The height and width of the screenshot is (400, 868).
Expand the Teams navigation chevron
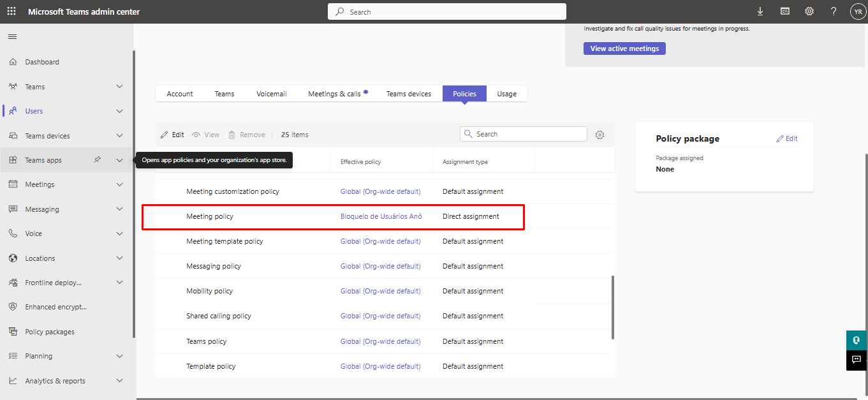point(119,87)
